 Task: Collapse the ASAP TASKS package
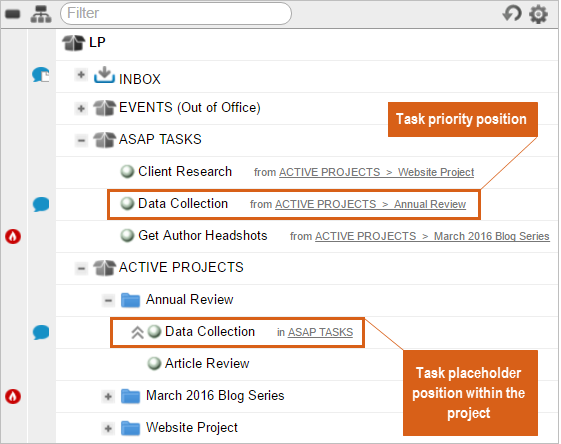(81, 140)
